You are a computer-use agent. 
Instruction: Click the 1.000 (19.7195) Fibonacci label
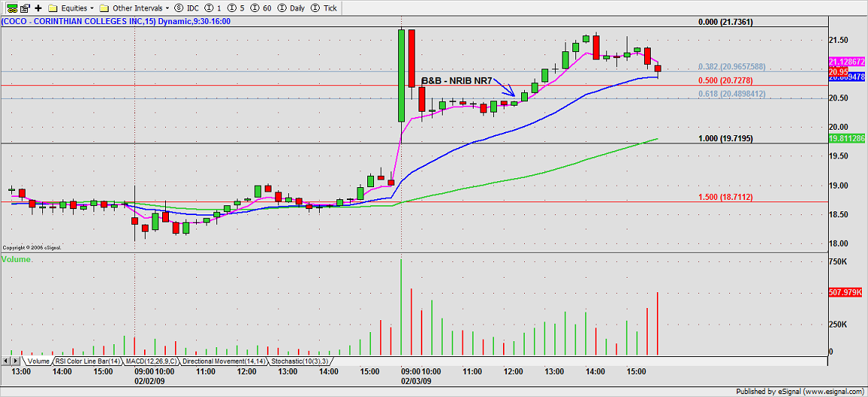point(725,138)
